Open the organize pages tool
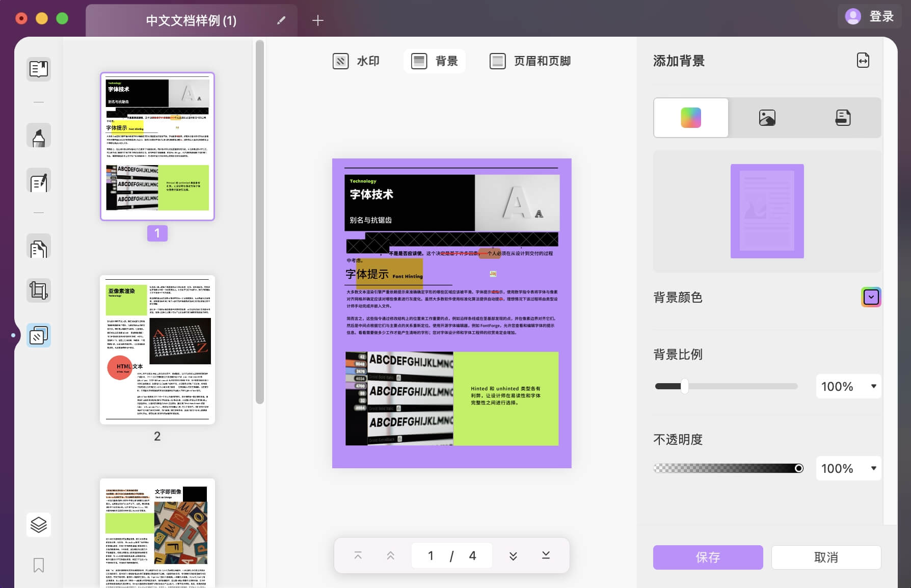Screen dimensions: 911x588 click(x=39, y=246)
